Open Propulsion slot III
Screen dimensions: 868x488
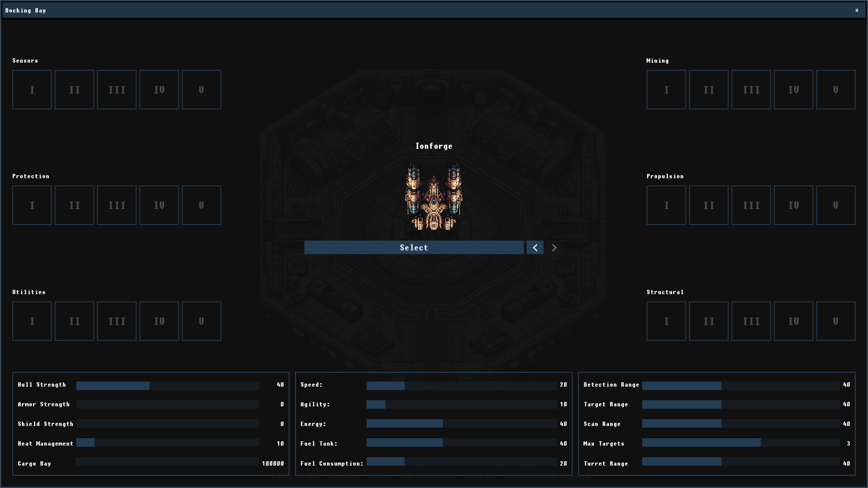pos(751,205)
